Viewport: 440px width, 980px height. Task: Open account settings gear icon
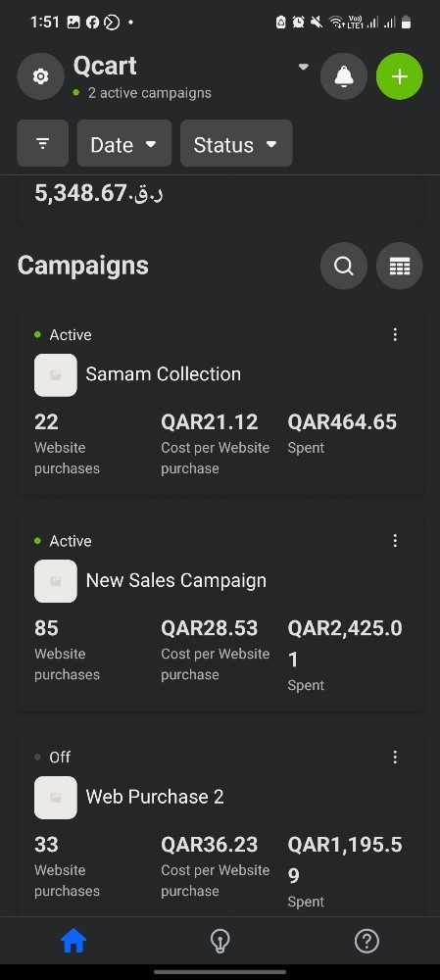40,76
